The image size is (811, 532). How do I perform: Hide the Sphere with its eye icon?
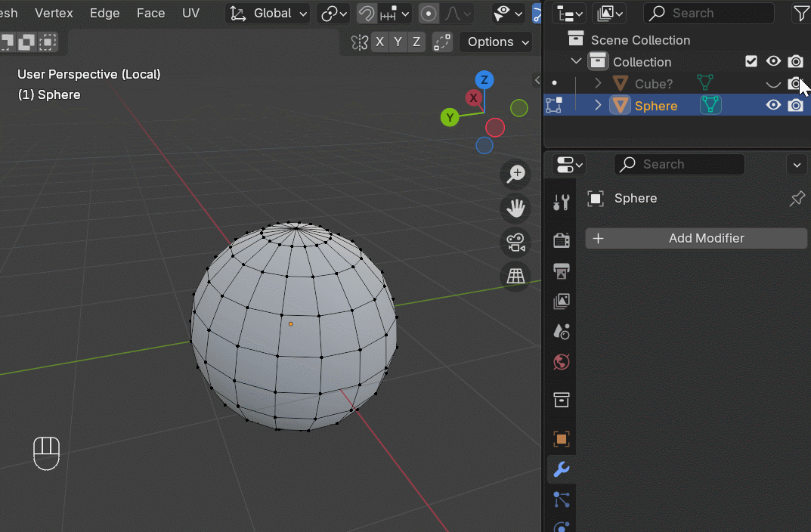772,105
